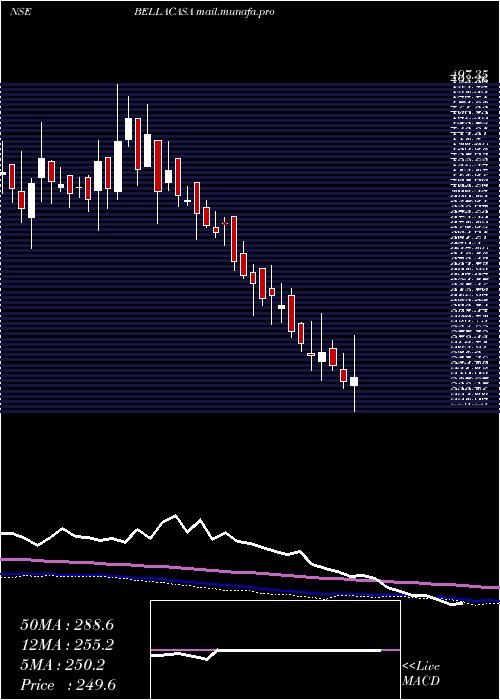Click the NSE exchange label
500x700 pixels.
tap(21, 12)
